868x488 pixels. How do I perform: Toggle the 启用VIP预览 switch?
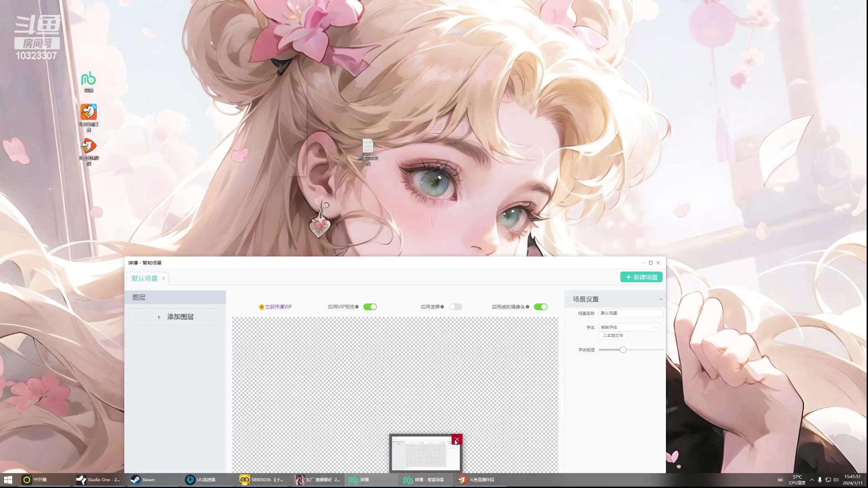[370, 307]
